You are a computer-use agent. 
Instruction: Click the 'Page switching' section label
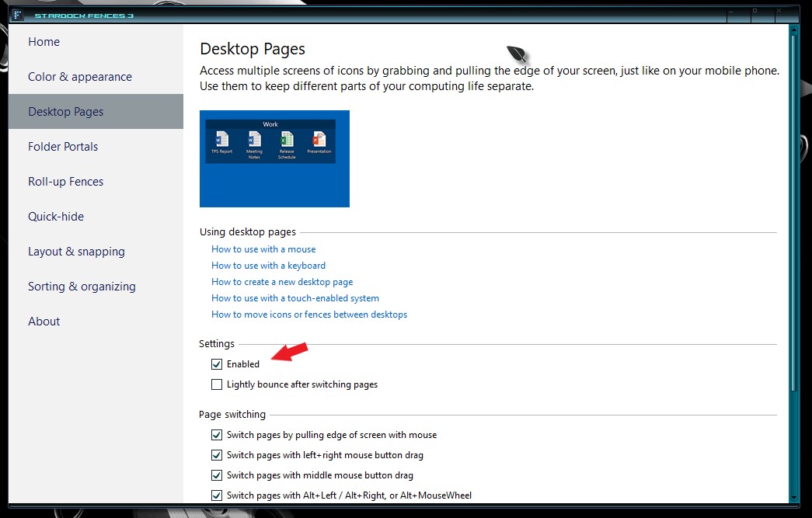pyautogui.click(x=232, y=415)
